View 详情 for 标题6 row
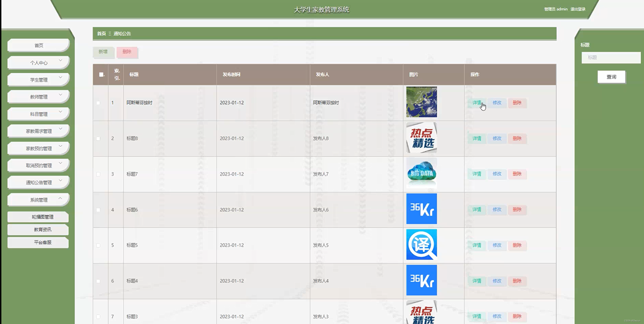Viewport: 644px width, 324px height. coord(477,210)
